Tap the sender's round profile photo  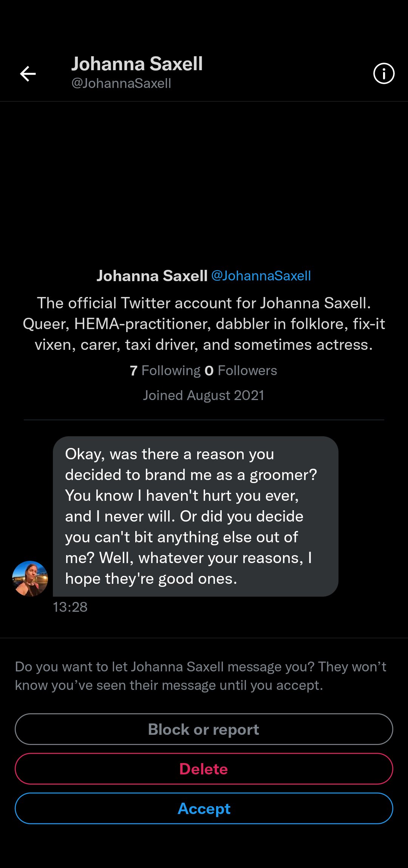tap(30, 578)
